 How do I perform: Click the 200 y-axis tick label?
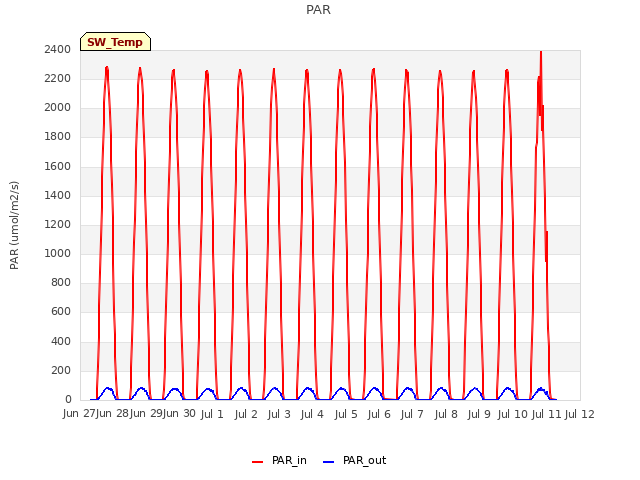tap(61, 371)
